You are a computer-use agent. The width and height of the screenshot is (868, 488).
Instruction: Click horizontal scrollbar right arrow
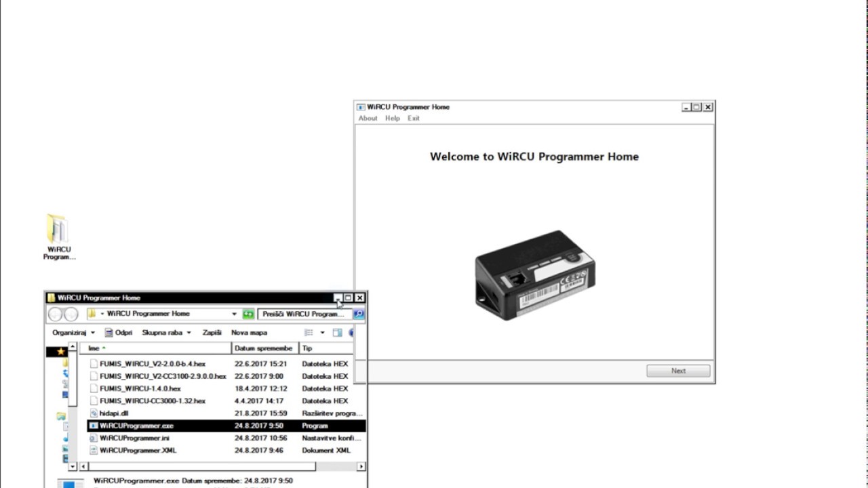point(361,466)
